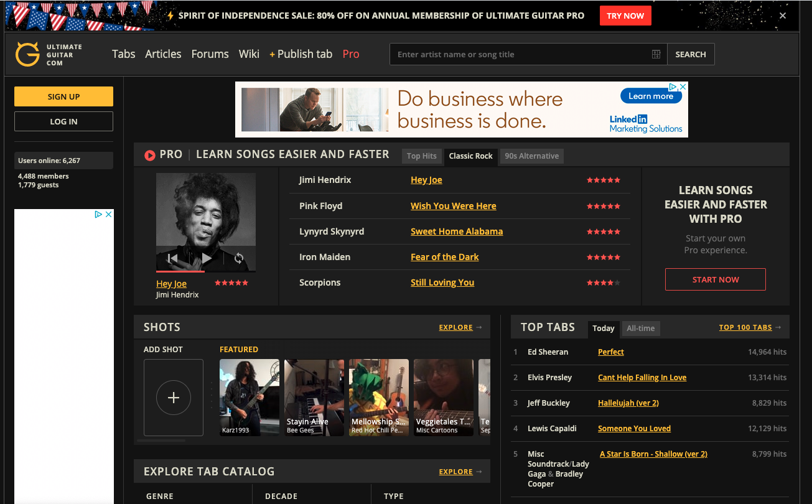812x504 pixels.
Task: Switch to Top Hits tab
Action: [422, 156]
